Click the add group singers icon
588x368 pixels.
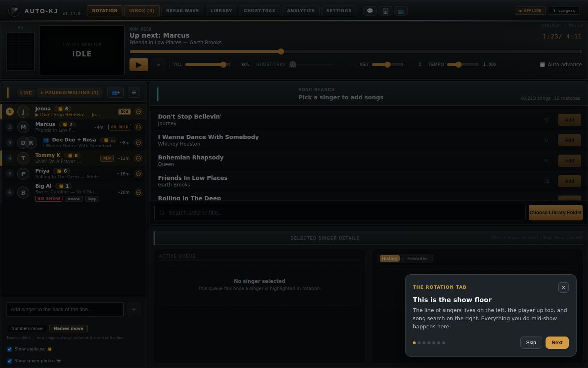tap(116, 93)
